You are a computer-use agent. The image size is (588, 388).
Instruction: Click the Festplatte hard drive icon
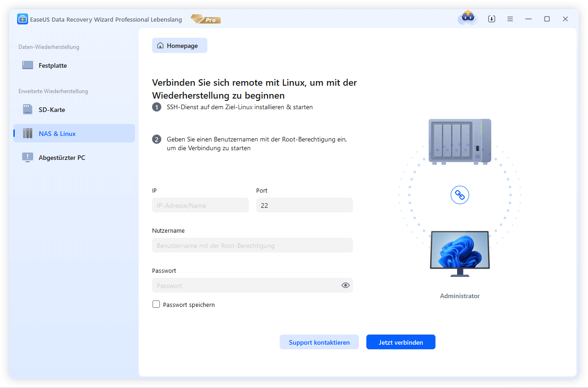point(28,65)
